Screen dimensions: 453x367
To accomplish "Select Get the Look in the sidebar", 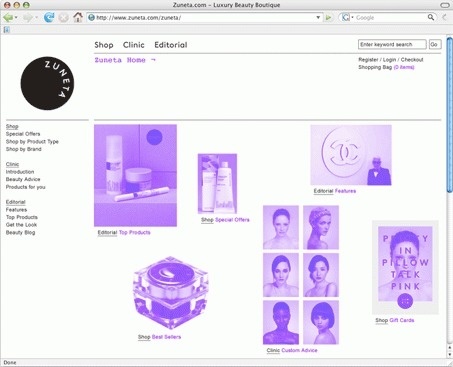I will click(x=21, y=225).
